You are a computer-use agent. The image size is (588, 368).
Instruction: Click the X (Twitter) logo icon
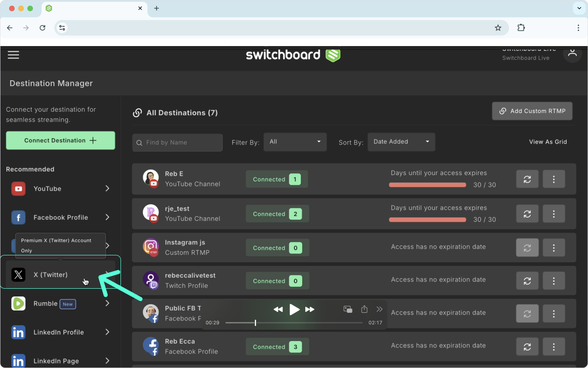(18, 275)
